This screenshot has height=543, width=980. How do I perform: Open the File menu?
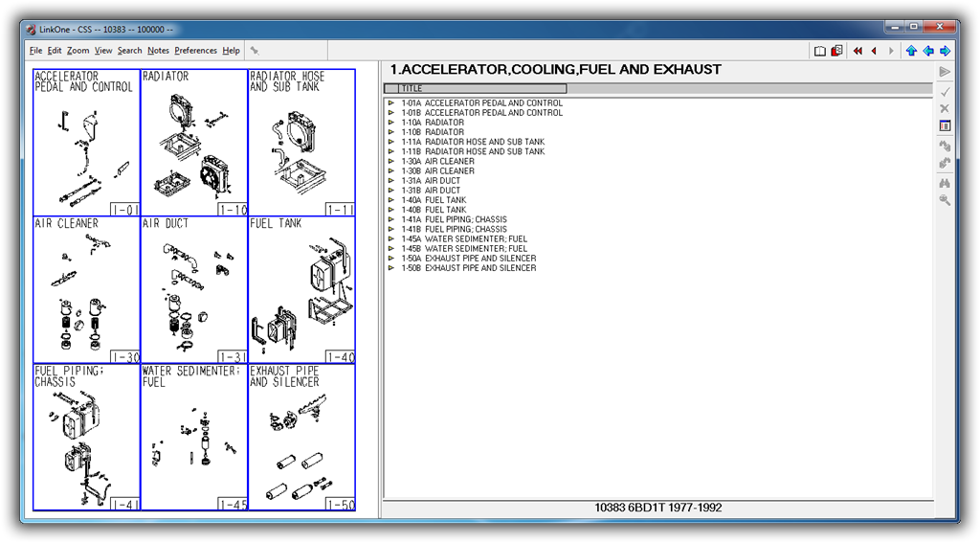35,51
